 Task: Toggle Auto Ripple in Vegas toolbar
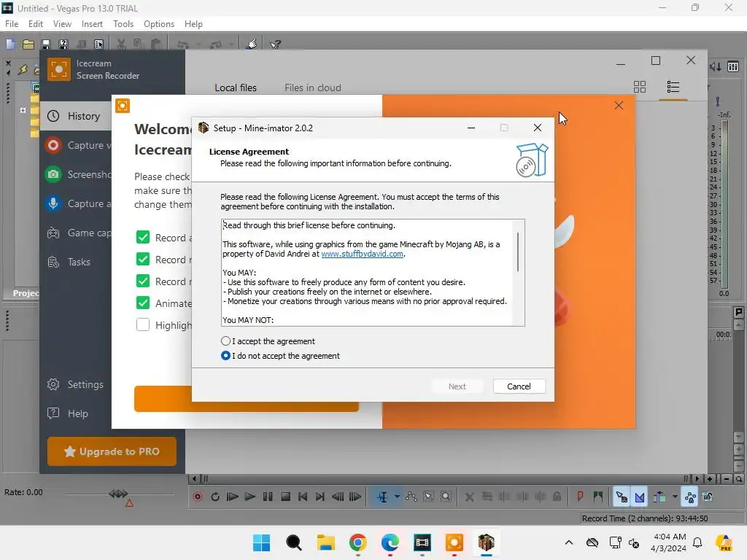pyautogui.click(x=659, y=497)
